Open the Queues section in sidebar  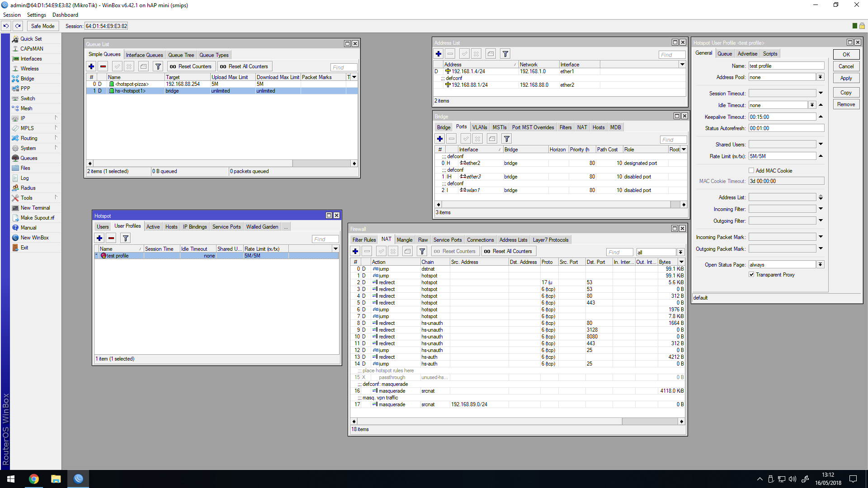tap(29, 158)
